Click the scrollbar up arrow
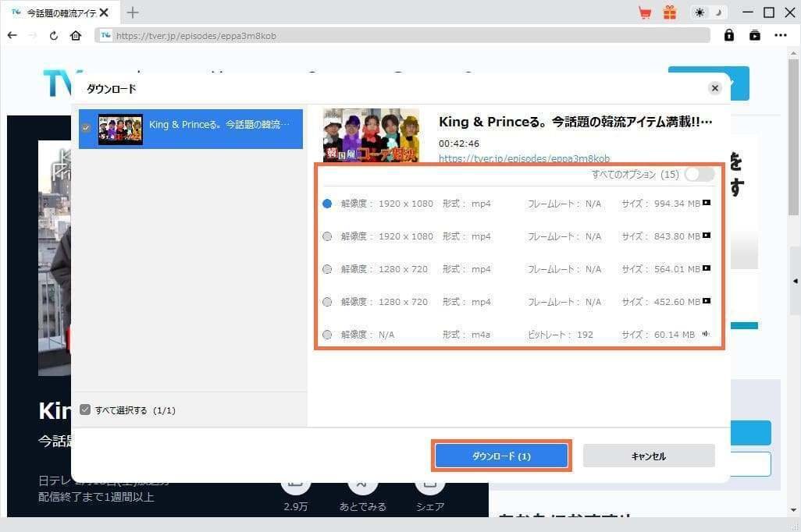 (793, 53)
